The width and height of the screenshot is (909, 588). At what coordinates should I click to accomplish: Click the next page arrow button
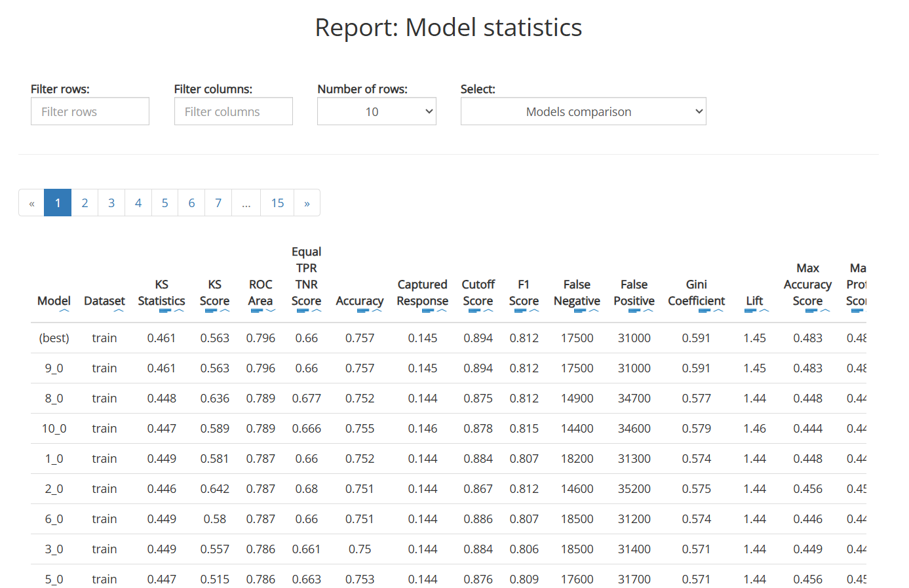[307, 203]
